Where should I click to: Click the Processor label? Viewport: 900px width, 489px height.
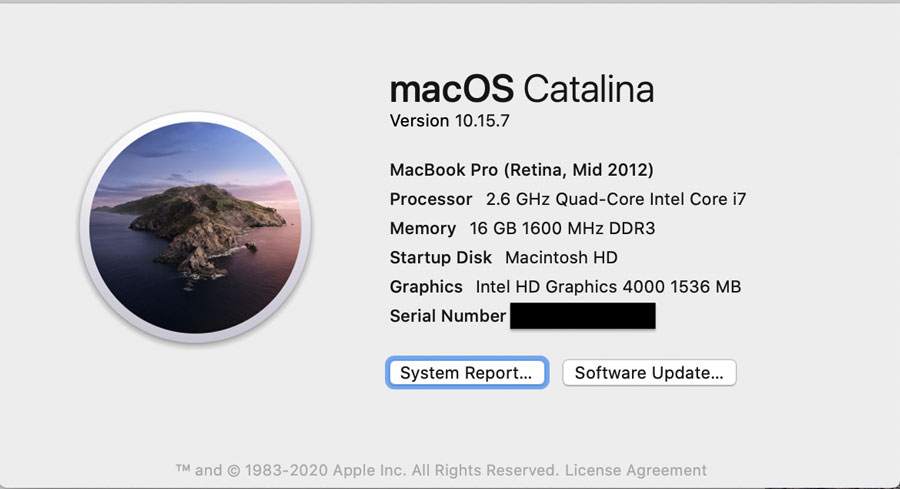(x=431, y=199)
